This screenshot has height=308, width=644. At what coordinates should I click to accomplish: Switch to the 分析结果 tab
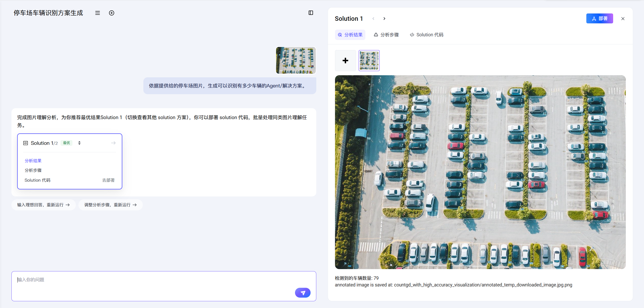click(350, 35)
